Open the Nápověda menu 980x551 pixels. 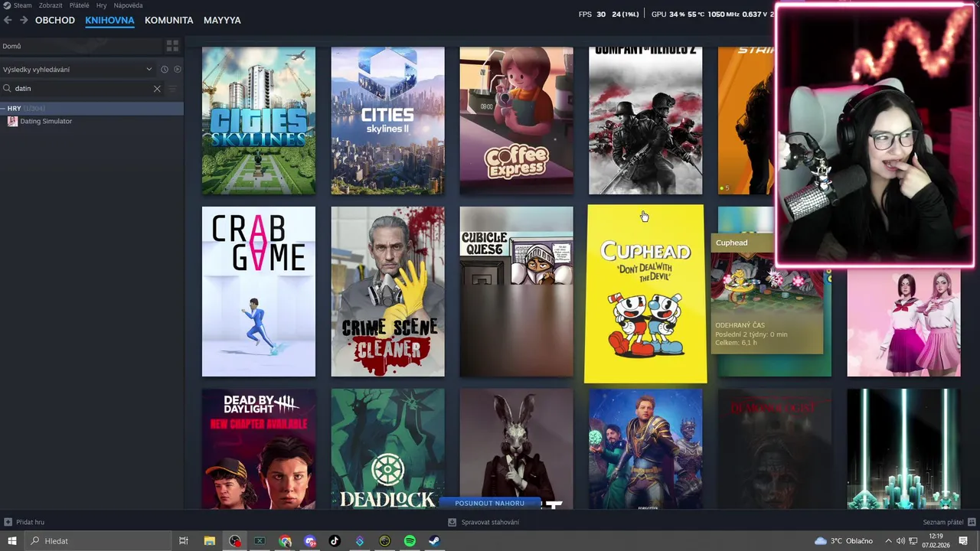[x=128, y=5]
